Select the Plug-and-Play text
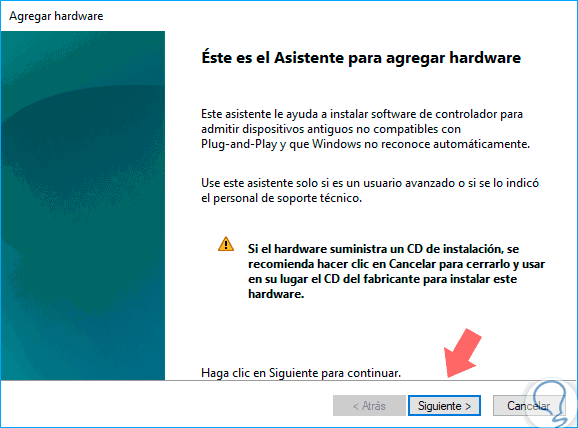578x428 pixels. 239,144
